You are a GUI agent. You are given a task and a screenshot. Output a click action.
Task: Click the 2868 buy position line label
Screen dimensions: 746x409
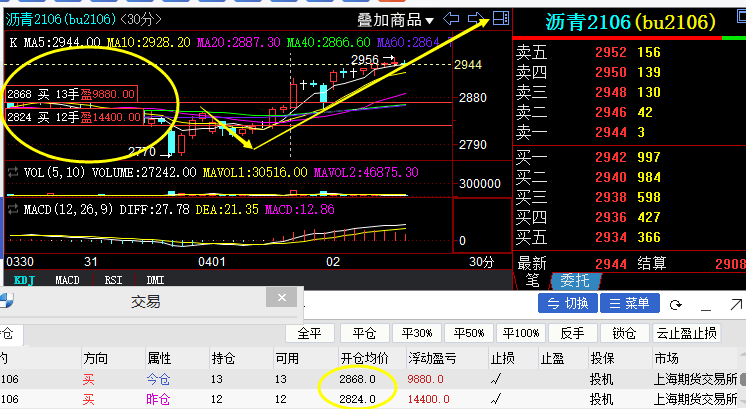(71, 94)
